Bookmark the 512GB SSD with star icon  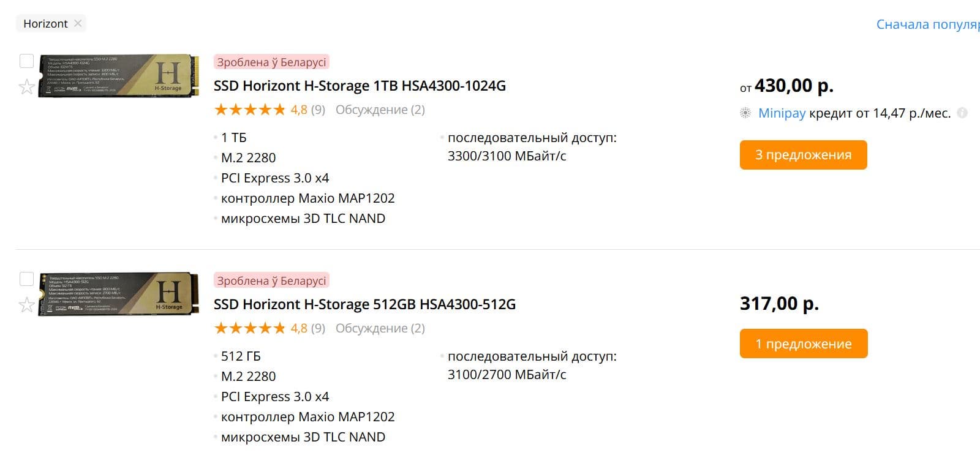coord(26,305)
